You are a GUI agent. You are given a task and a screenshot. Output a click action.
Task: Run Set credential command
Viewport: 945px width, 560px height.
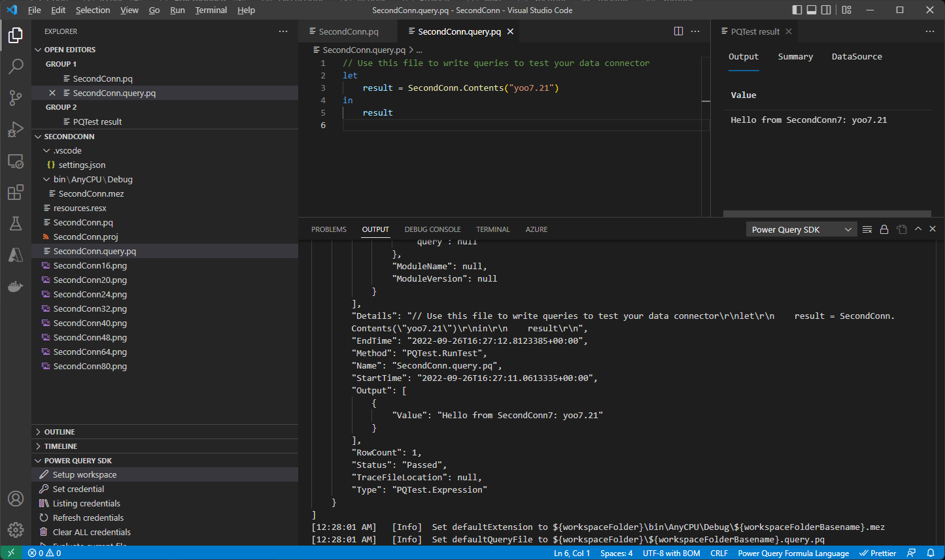coord(165,489)
